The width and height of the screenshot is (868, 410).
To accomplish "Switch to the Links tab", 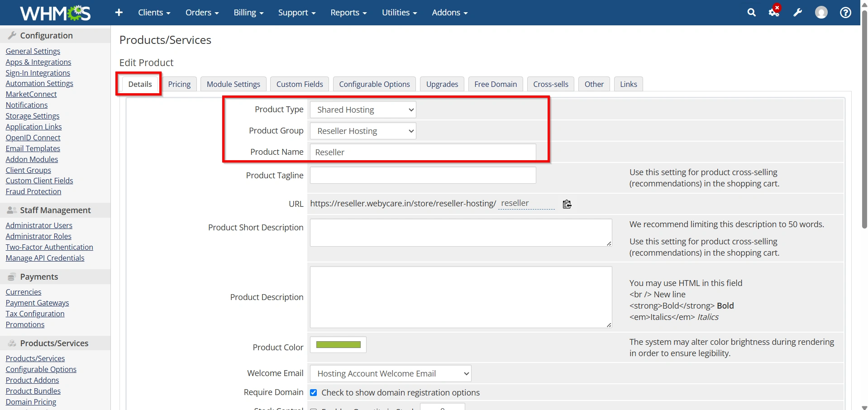I will click(629, 84).
